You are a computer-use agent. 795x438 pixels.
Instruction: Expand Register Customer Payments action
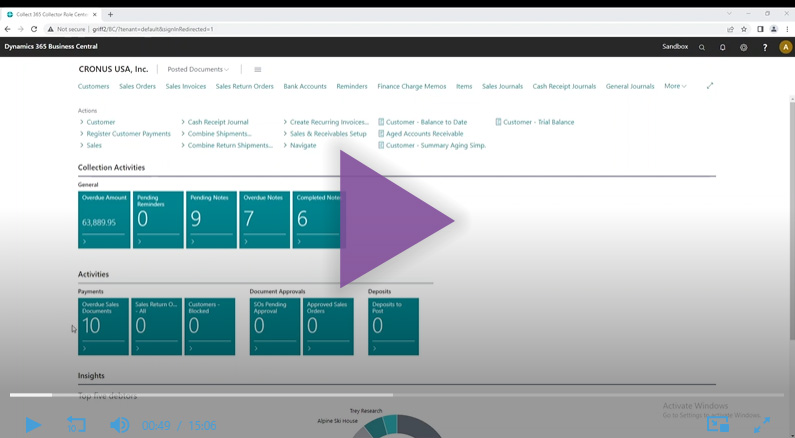coord(125,134)
